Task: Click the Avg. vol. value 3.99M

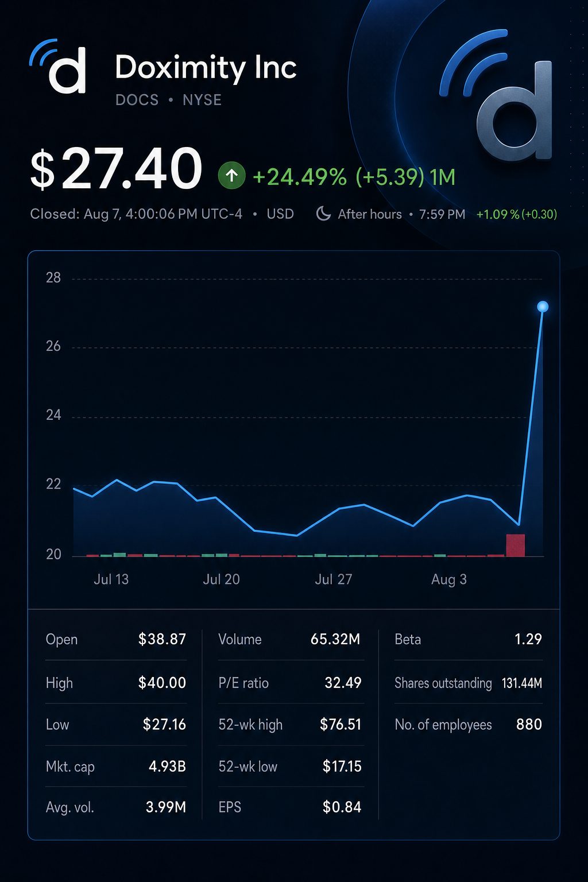Action: tap(166, 807)
